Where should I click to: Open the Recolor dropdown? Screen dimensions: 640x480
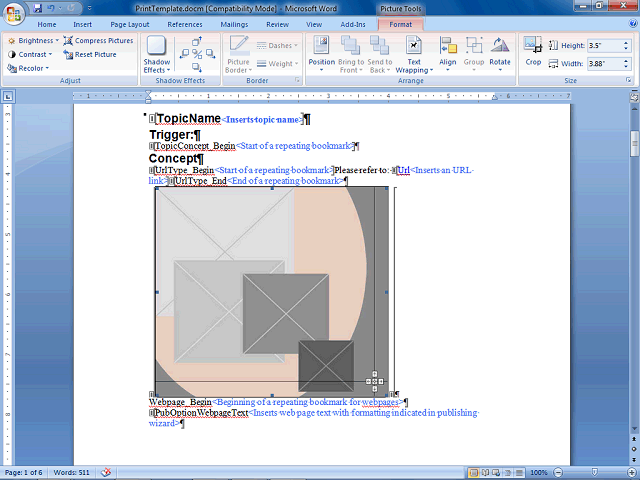coord(28,68)
